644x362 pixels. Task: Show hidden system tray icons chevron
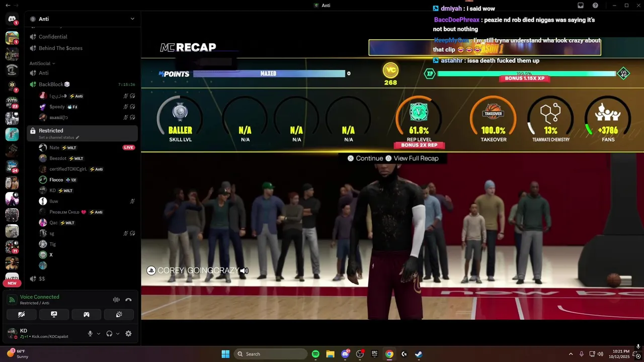571,354
